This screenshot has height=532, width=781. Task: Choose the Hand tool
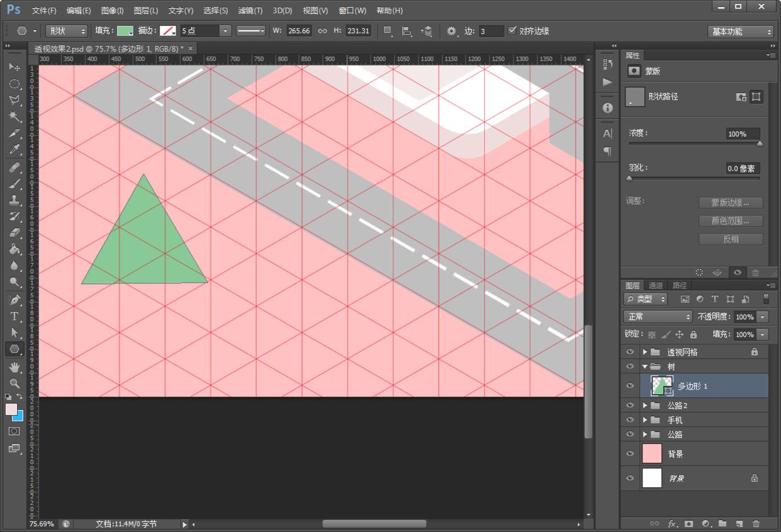click(14, 366)
